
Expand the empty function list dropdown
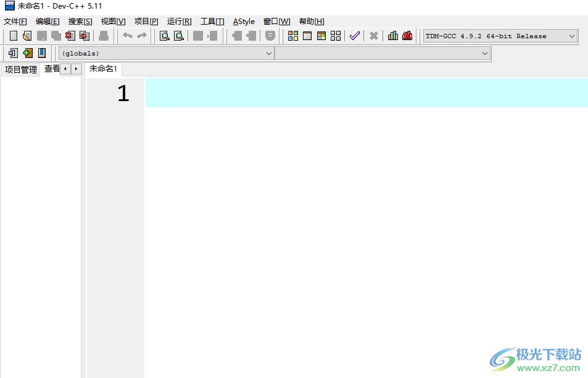pos(484,54)
